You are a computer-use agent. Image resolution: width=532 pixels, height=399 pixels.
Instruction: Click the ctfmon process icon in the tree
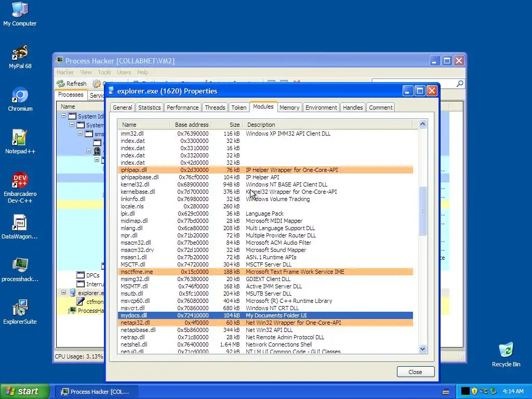click(81, 302)
